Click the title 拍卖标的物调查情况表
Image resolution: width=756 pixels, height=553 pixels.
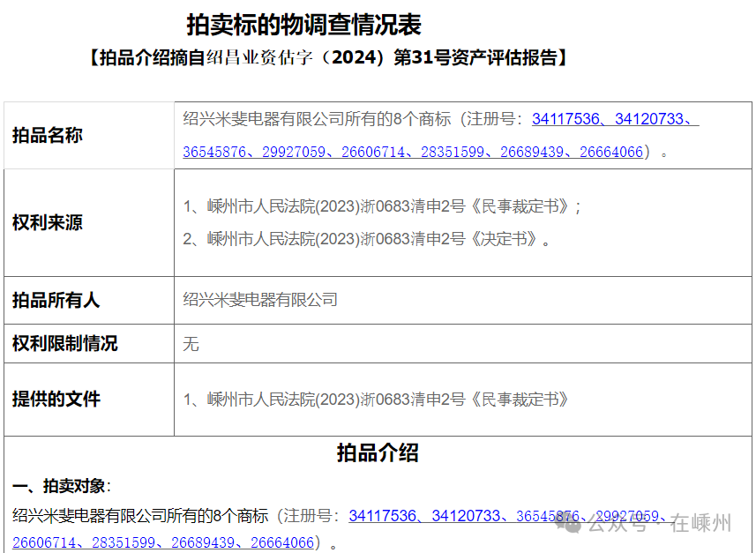[304, 25]
